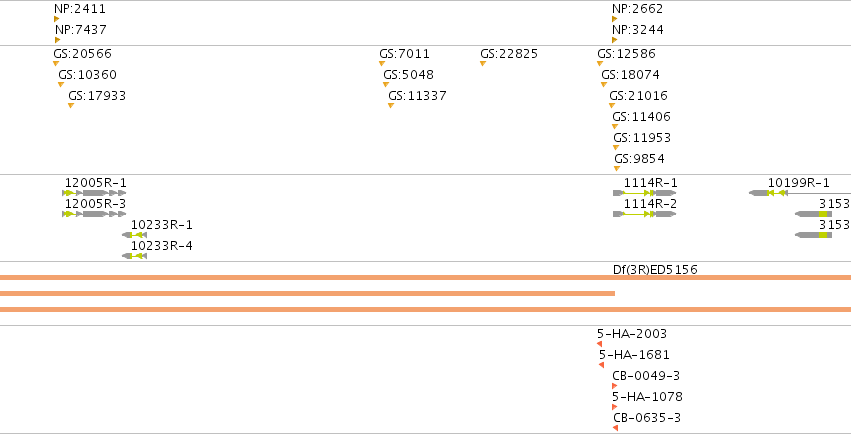Click the arrow marker below NP:7437
Screen dimensions: 851x434
(58, 40)
